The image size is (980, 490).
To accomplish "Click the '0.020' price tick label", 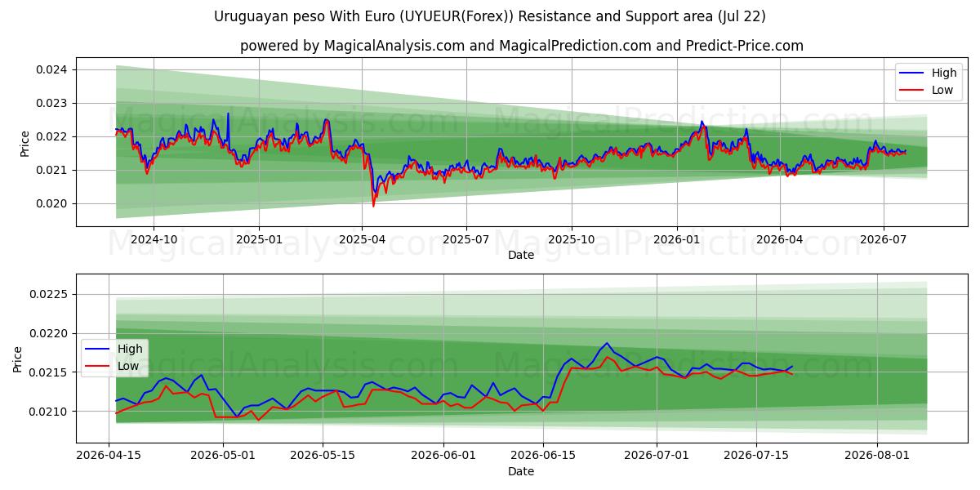I will 52,204.
